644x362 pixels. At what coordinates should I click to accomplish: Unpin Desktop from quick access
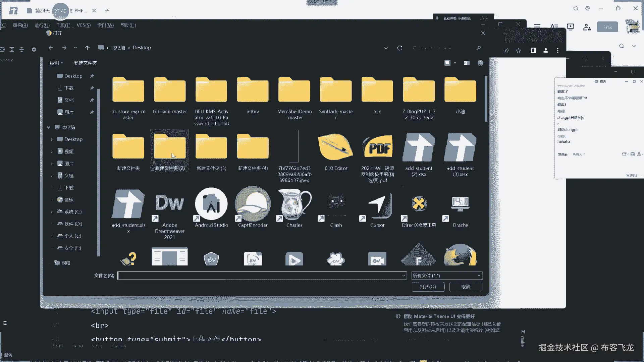click(92, 76)
